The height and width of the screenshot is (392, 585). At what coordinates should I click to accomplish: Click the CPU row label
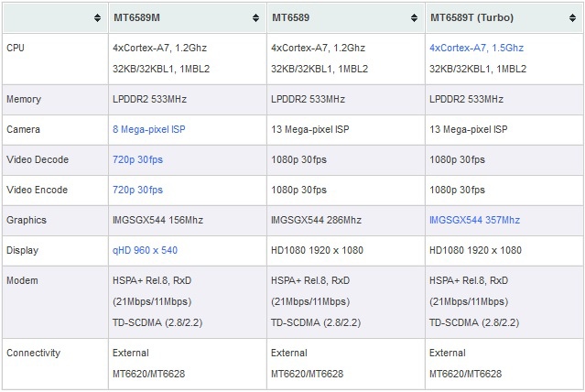16,48
